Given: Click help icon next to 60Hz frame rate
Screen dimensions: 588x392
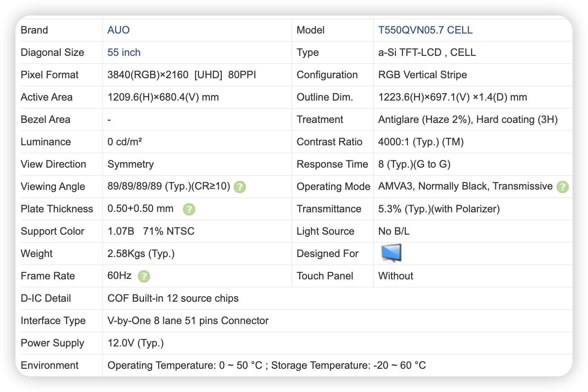Looking at the screenshot, I should point(144,276).
